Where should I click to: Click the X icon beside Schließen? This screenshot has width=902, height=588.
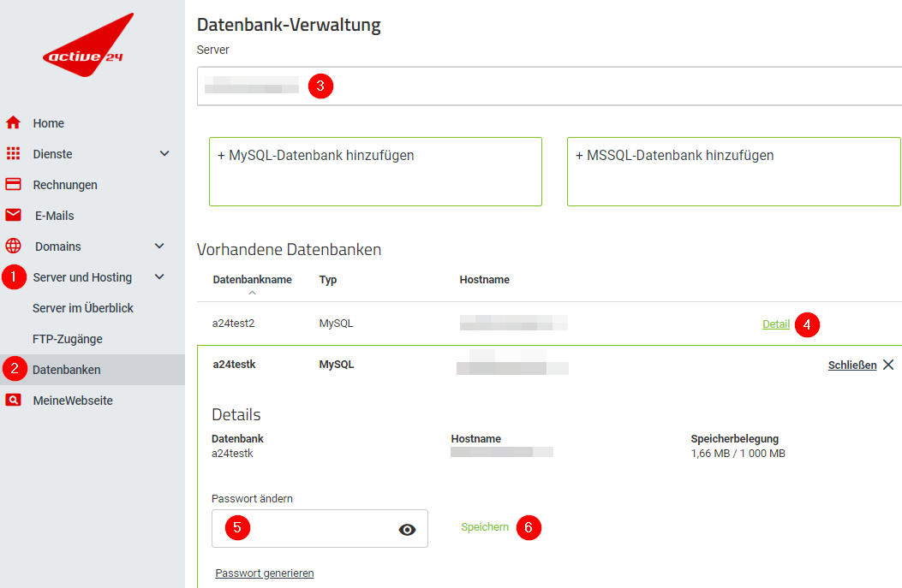[x=888, y=365]
